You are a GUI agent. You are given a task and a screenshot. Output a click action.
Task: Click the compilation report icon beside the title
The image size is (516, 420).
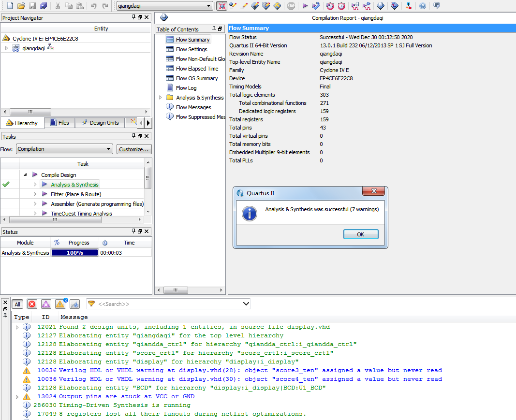click(164, 18)
